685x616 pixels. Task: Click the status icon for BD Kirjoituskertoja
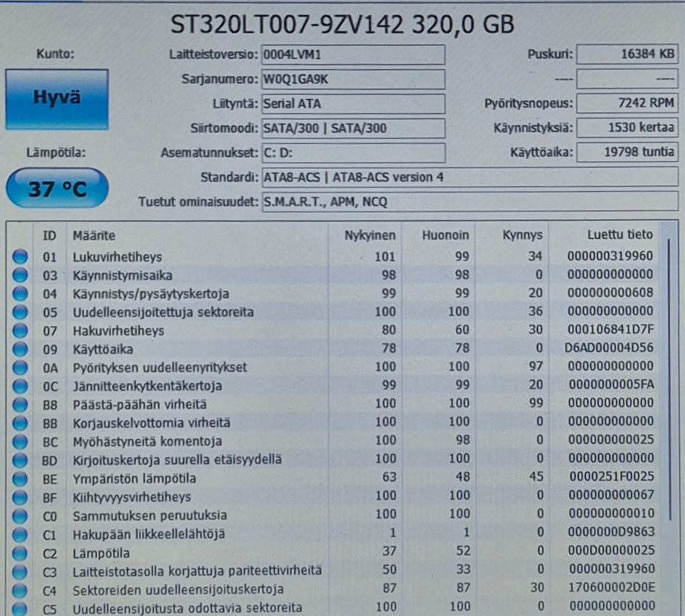(20, 460)
